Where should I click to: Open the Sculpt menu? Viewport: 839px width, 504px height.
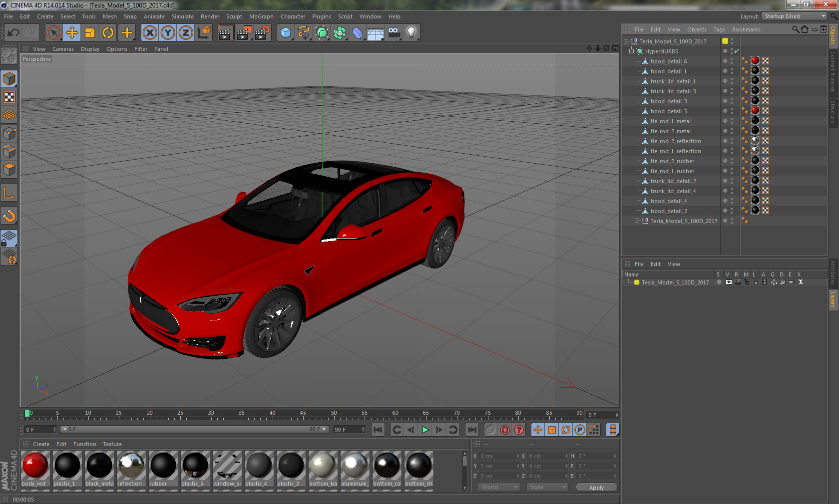(x=234, y=16)
